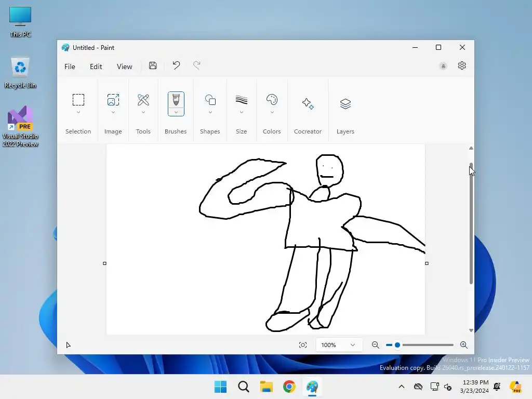This screenshot has height=399, width=532.
Task: Expand the Selection dropdown chevron
Action: click(78, 112)
